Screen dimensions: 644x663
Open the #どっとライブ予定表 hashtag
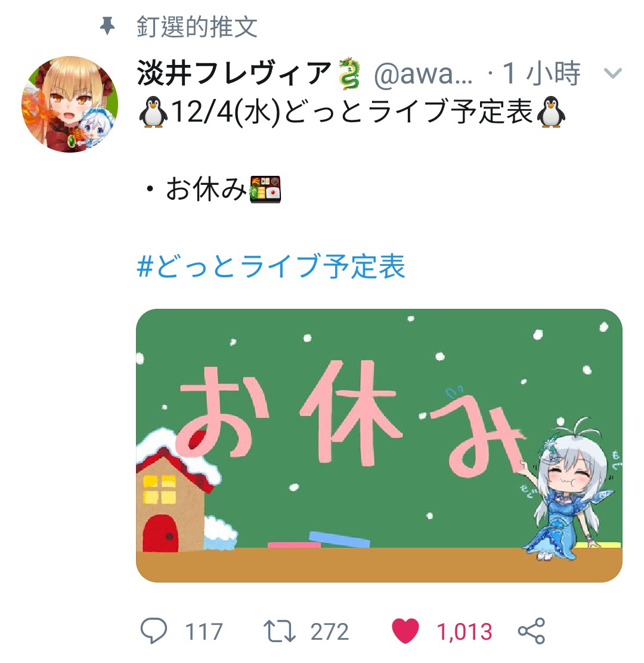[x=271, y=266]
